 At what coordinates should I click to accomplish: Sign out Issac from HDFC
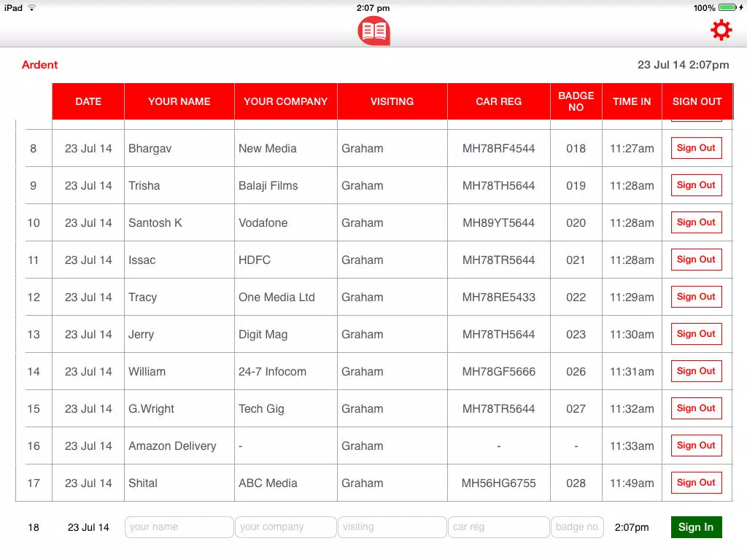[x=696, y=260]
